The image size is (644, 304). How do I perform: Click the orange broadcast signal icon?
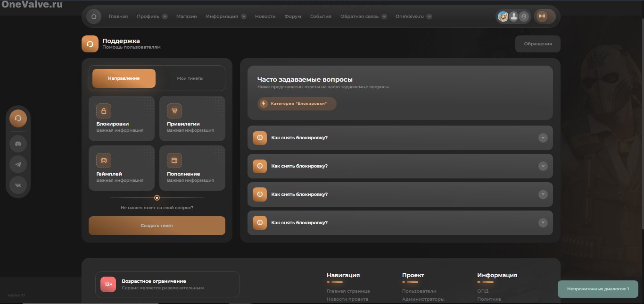[542, 17]
